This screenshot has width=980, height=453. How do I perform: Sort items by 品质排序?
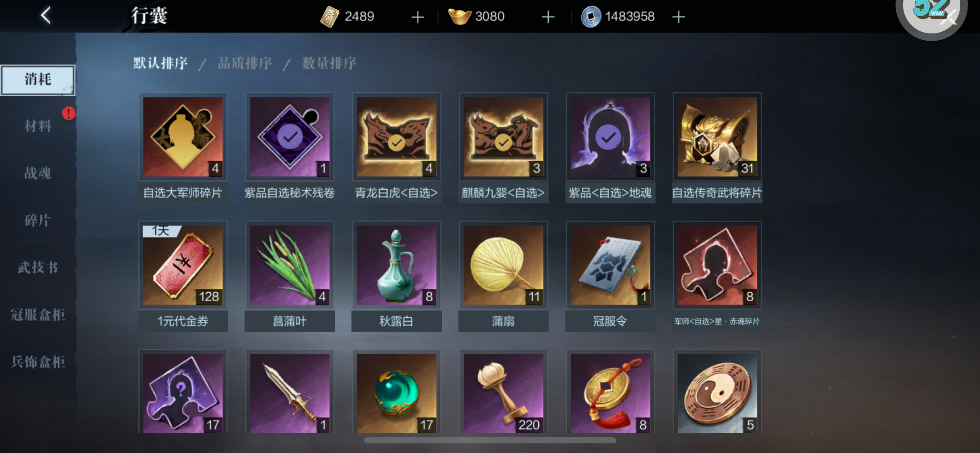click(x=245, y=63)
